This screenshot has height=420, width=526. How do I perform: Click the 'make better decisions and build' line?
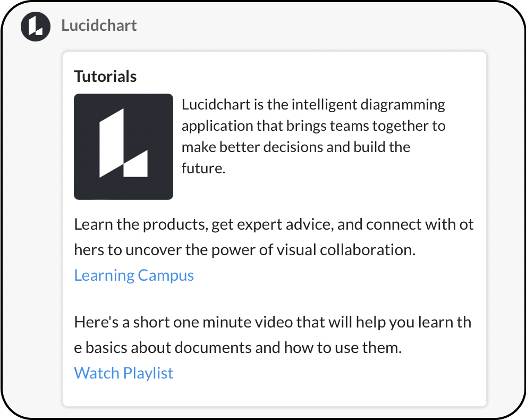tap(296, 147)
